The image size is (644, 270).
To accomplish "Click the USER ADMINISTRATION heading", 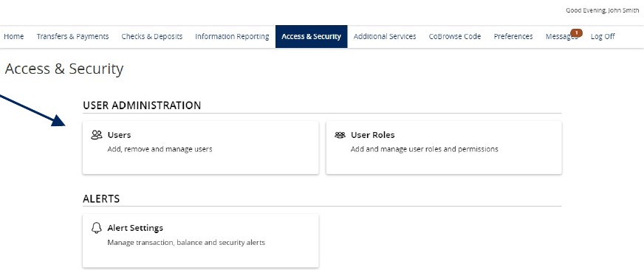I will 142,105.
